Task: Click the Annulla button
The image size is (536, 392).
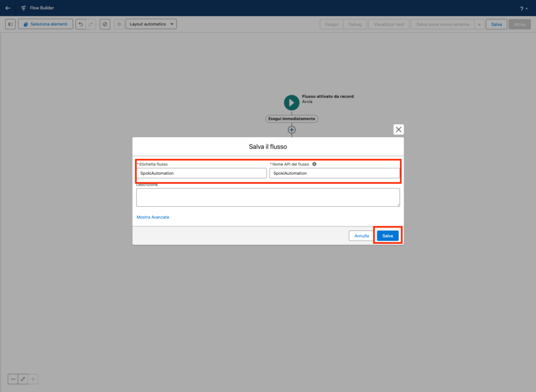Action: (362, 236)
